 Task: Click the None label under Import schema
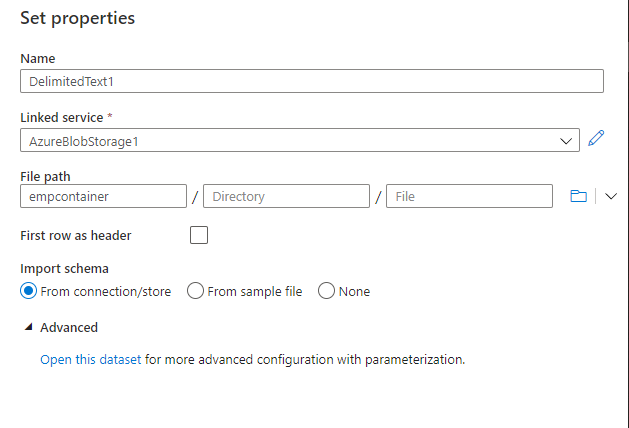354,291
